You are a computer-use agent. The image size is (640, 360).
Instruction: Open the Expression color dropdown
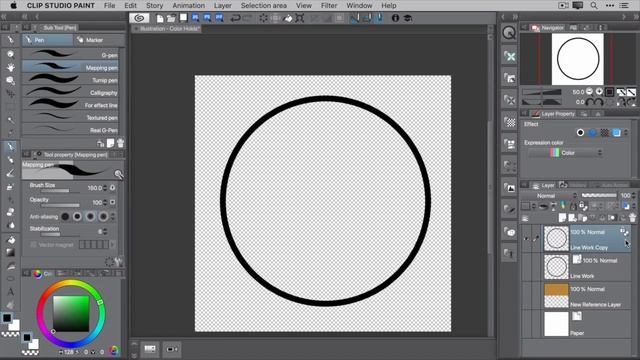point(565,153)
